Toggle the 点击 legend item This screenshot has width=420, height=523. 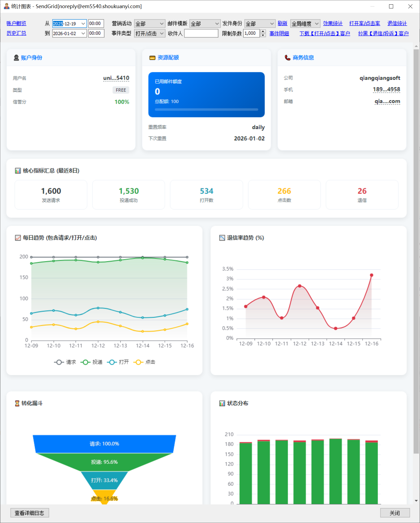click(145, 362)
